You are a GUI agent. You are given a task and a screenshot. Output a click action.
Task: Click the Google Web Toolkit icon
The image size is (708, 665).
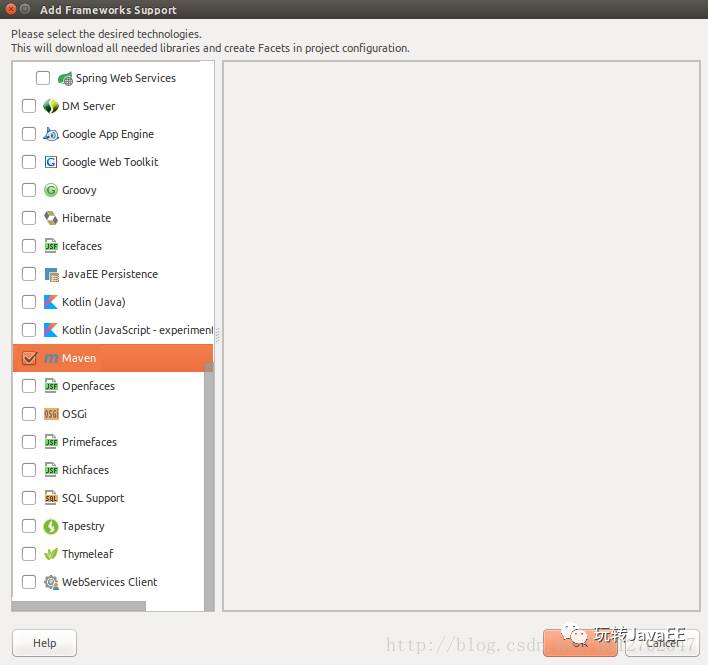pos(51,162)
